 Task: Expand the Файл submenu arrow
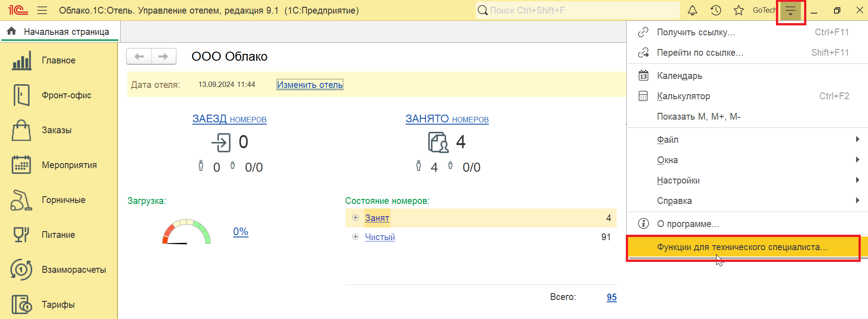857,139
